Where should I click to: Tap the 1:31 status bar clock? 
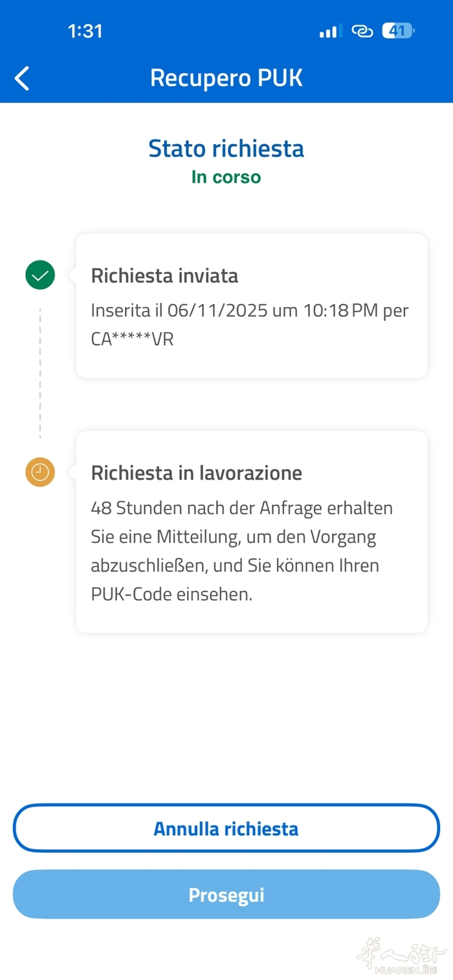click(x=85, y=31)
